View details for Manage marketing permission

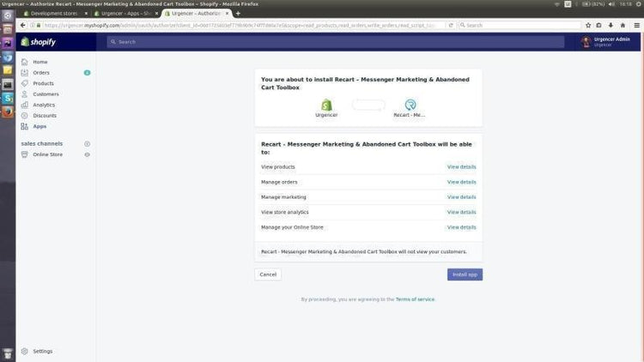click(x=461, y=197)
